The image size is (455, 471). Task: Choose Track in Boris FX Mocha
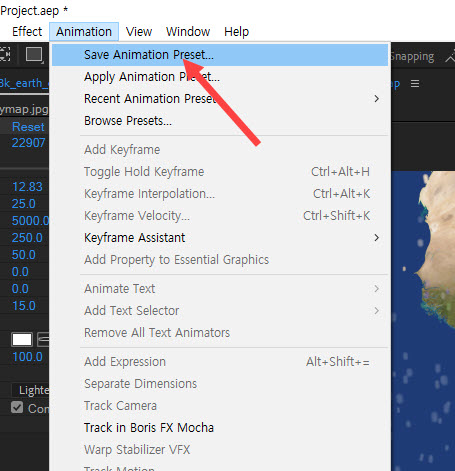click(220, 428)
